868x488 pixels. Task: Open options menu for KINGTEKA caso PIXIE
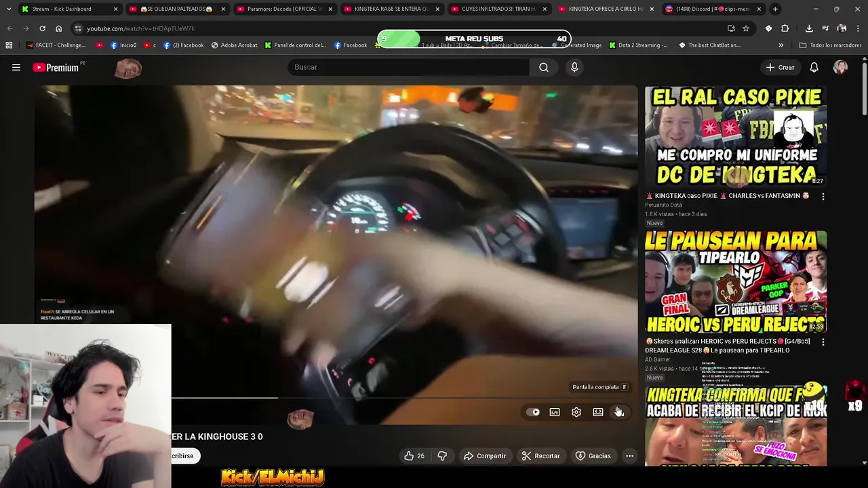point(823,197)
